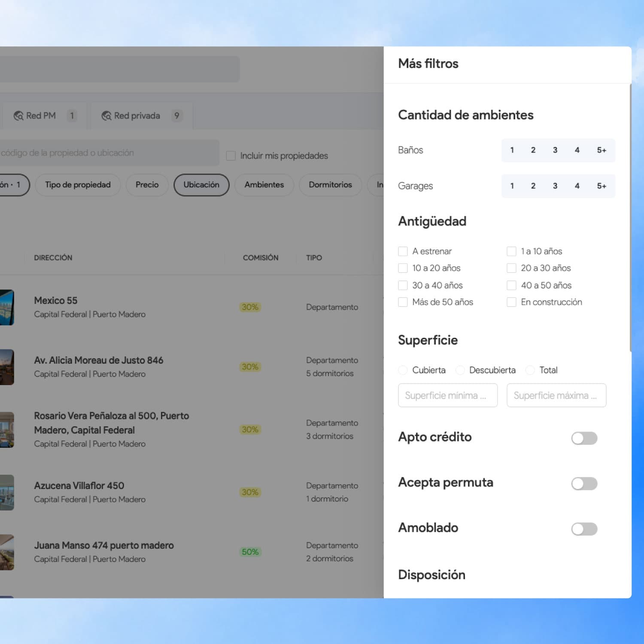Open the Ubicación filter dropdown
644x644 pixels.
click(x=201, y=185)
